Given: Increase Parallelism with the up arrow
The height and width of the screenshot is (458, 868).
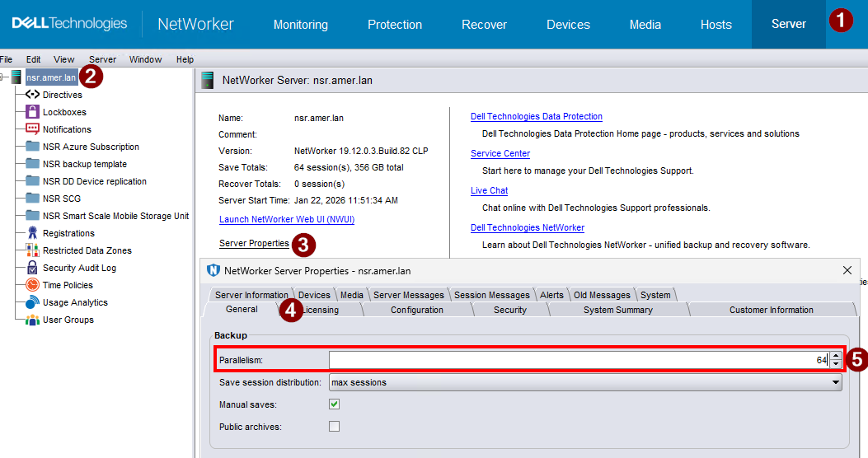Looking at the screenshot, I should click(x=836, y=356).
